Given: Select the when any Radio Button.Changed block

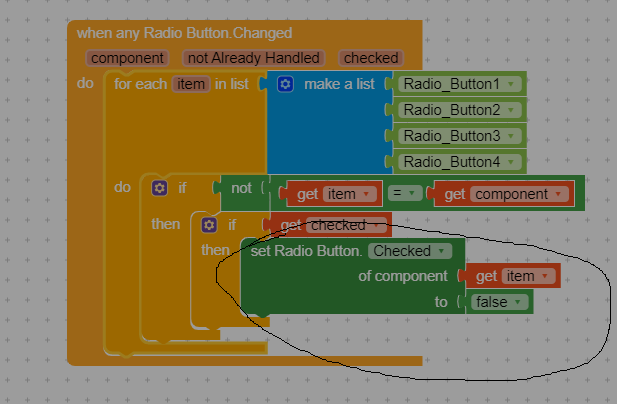Looking at the screenshot, I should point(184,33).
